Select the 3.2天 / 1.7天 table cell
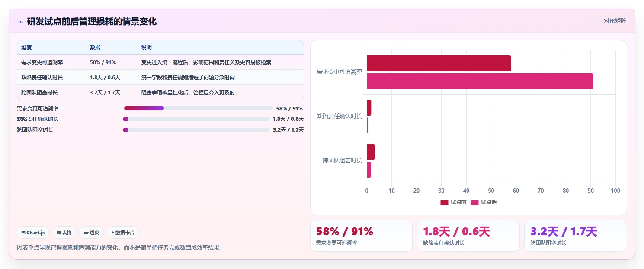 pyautogui.click(x=105, y=93)
